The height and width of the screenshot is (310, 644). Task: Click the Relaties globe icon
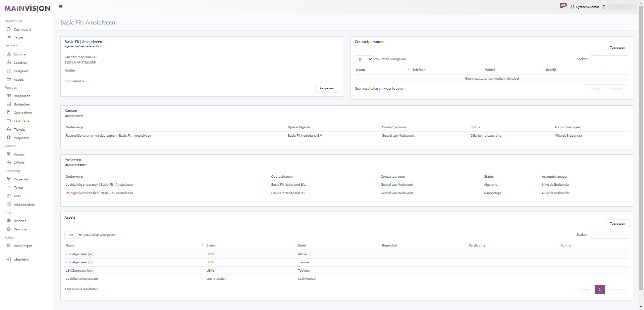pos(9,221)
